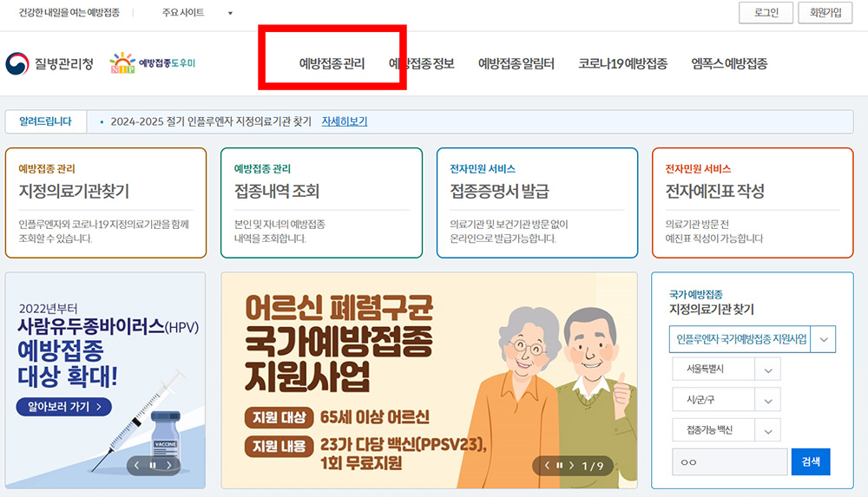Open the 예방접종정보 menu

(422, 63)
